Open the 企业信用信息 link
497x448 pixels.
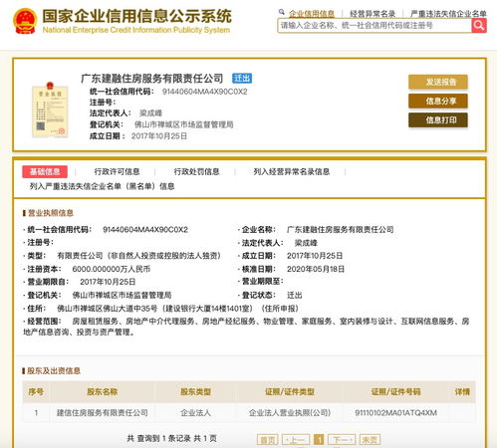(312, 14)
